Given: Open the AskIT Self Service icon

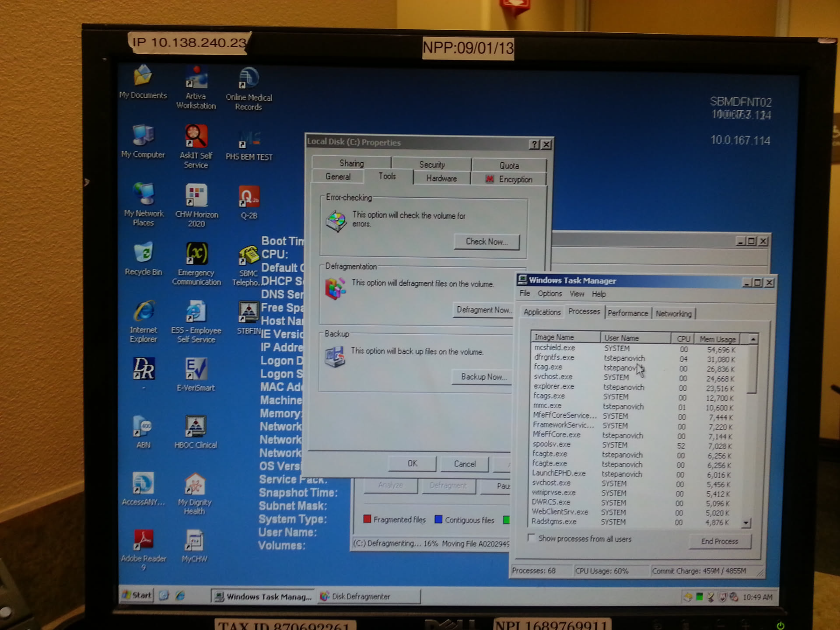Looking at the screenshot, I should [196, 137].
